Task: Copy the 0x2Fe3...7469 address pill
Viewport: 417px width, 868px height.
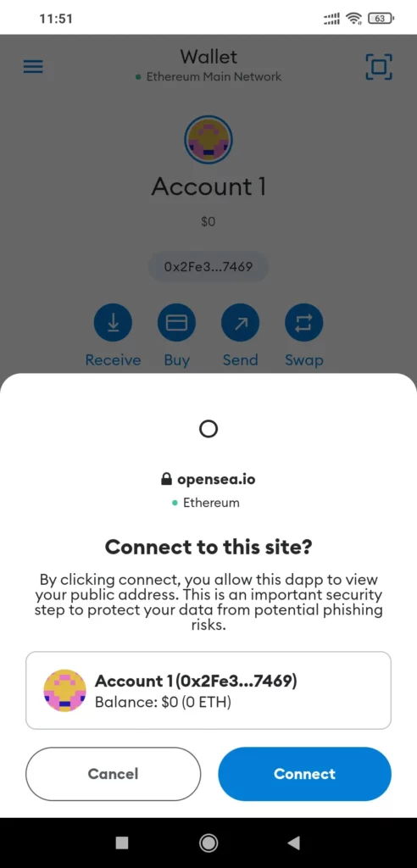Action: [208, 267]
